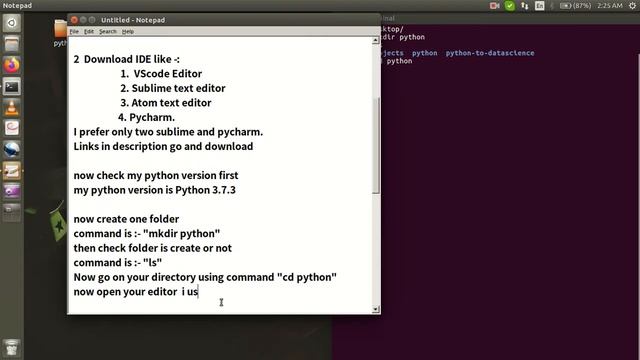Open the system settings gear menu
The image size is (640, 360).
632,6
